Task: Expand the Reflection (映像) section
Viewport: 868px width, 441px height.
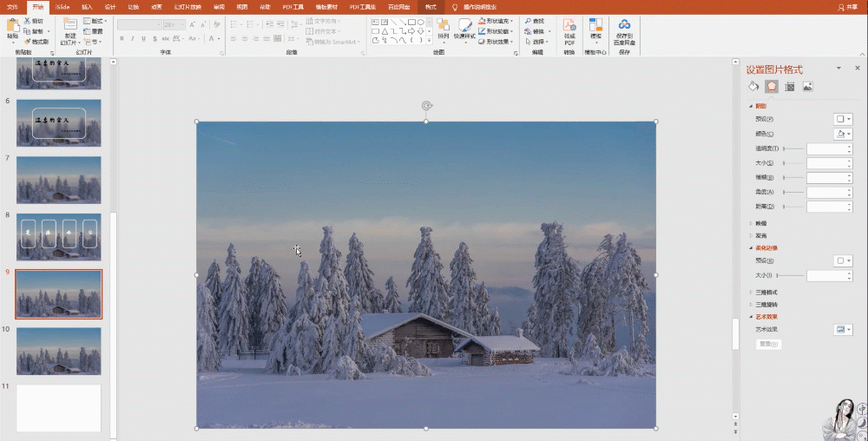Action: pos(761,224)
